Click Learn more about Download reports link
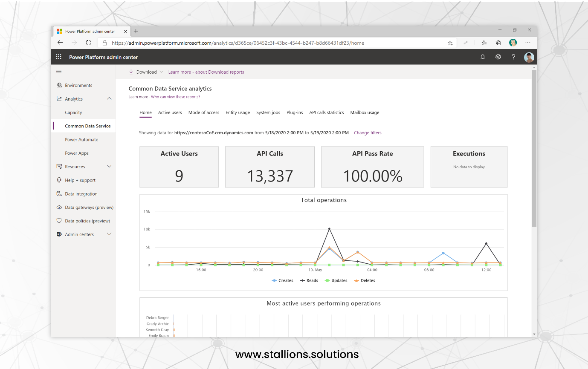This screenshot has width=588, height=369. (x=206, y=72)
